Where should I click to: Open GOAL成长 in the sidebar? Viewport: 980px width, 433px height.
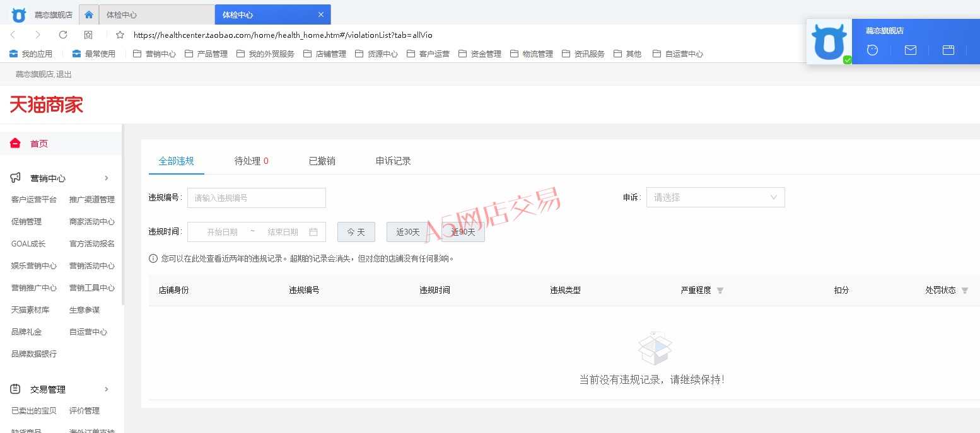click(28, 244)
